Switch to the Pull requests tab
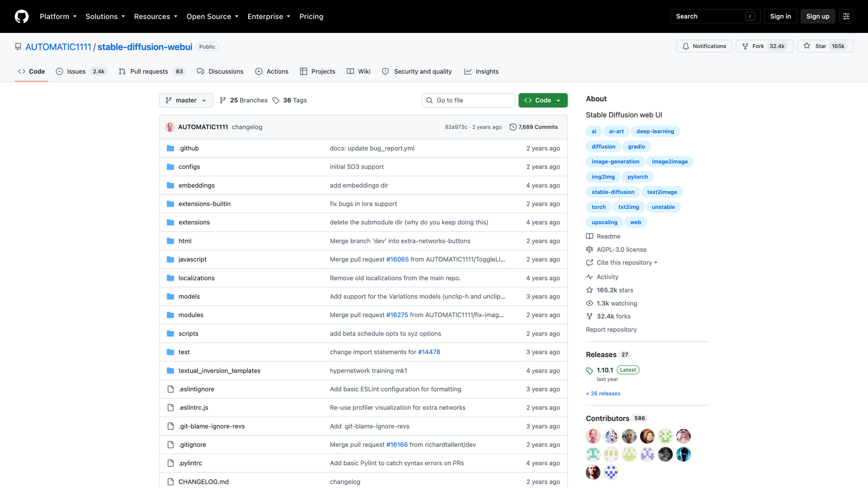This screenshot has height=488, width=868. click(152, 71)
